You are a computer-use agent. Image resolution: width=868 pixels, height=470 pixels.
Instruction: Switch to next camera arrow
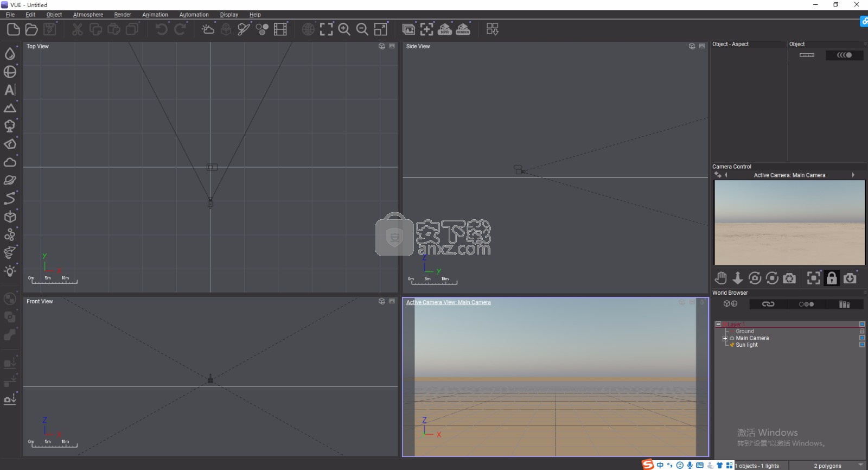[853, 175]
